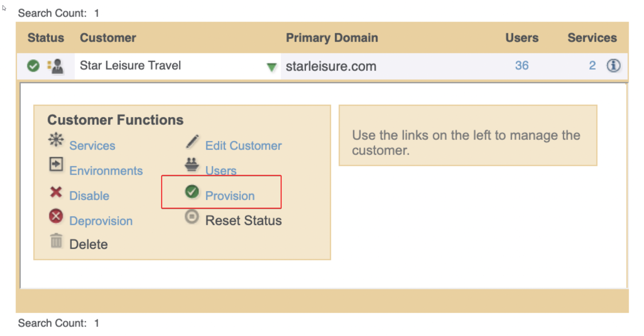This screenshot has height=336, width=644.
Task: Click the Delete trash can icon
Action: click(x=56, y=241)
